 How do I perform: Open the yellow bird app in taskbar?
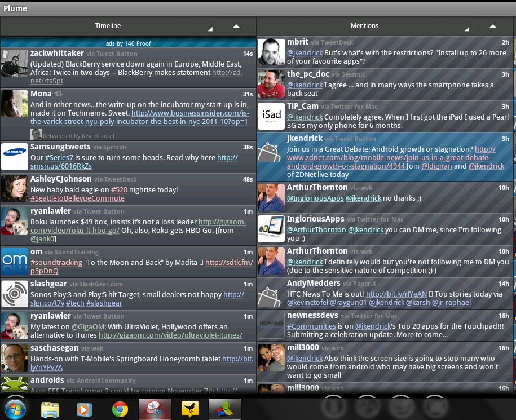190,409
